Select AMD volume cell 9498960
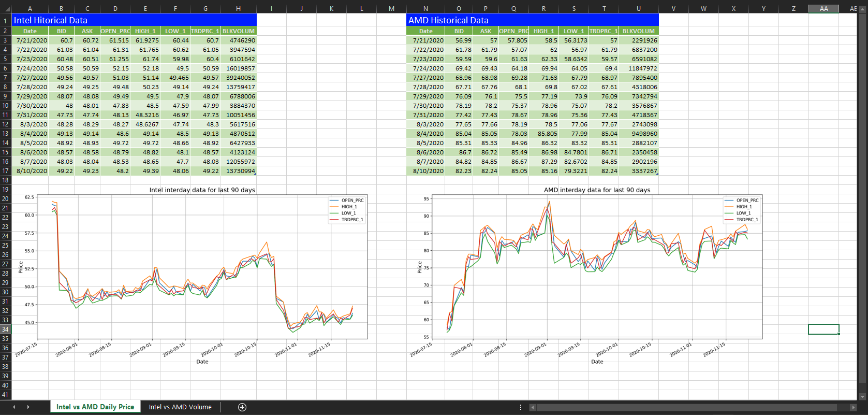 [x=638, y=134]
